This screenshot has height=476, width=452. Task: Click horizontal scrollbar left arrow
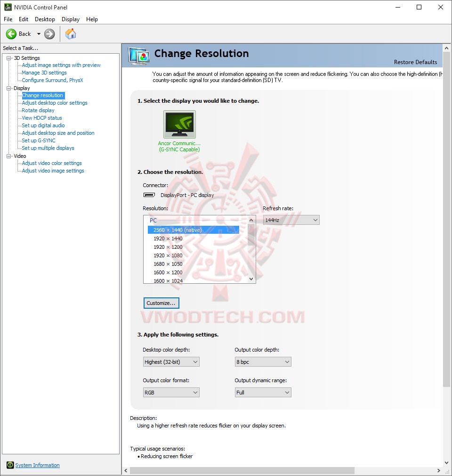(x=126, y=470)
